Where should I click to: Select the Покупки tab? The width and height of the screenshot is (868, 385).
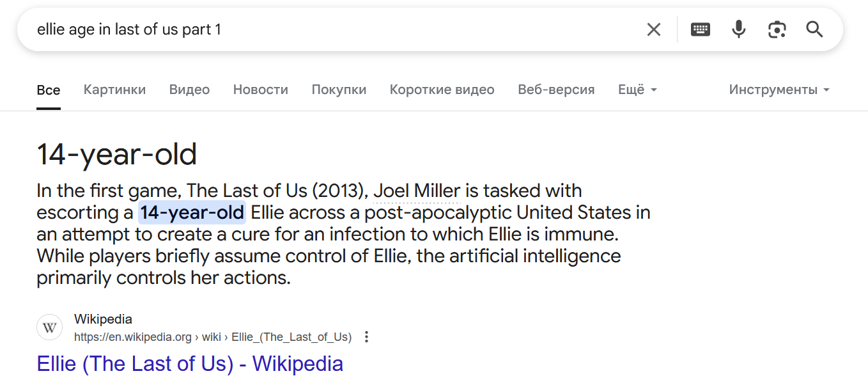(x=339, y=90)
